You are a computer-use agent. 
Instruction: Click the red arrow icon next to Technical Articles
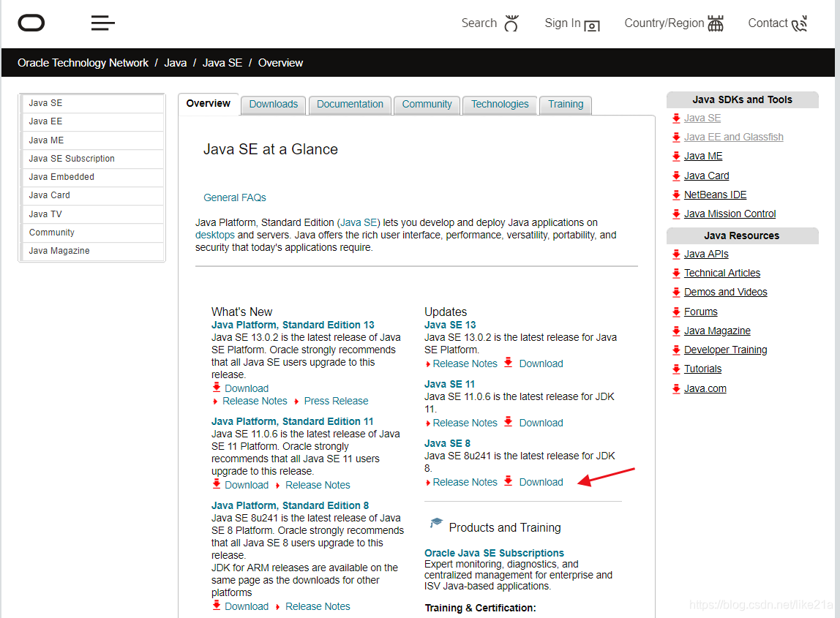tap(676, 273)
